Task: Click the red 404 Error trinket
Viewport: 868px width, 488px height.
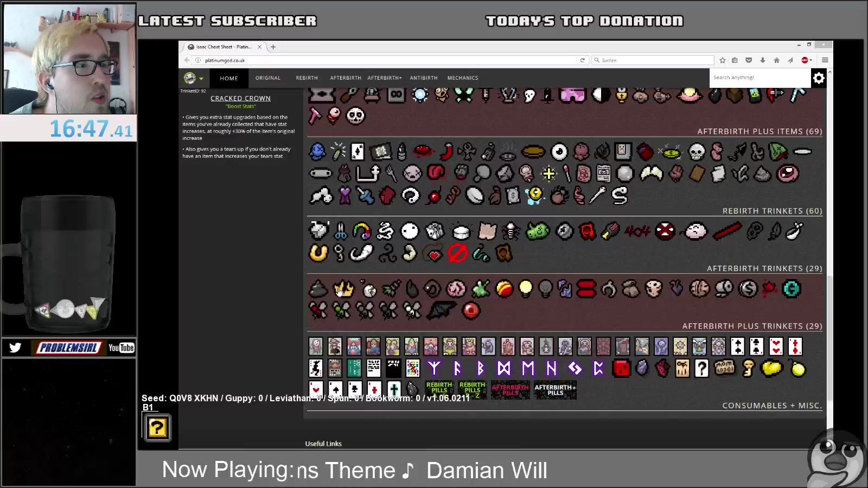Action: [637, 232]
